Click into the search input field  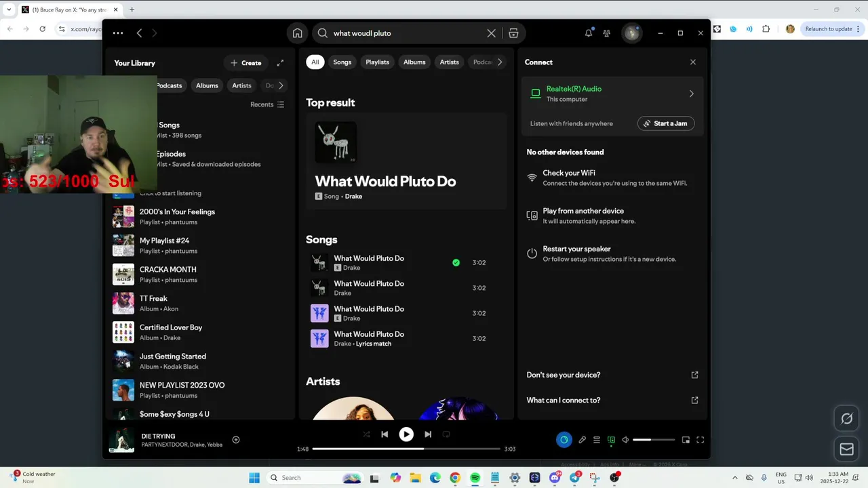[x=407, y=33]
